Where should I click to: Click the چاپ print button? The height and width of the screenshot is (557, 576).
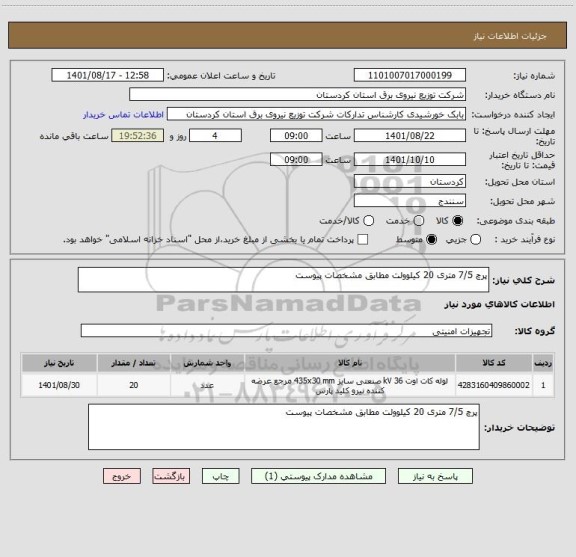tap(220, 476)
